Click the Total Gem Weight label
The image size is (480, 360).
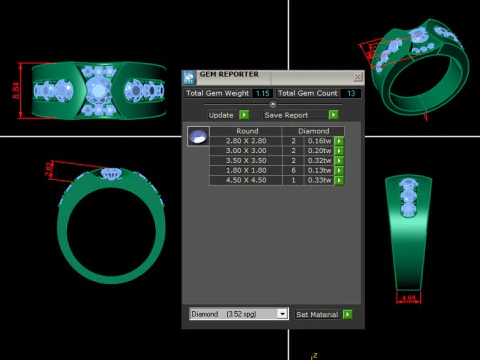(x=217, y=93)
